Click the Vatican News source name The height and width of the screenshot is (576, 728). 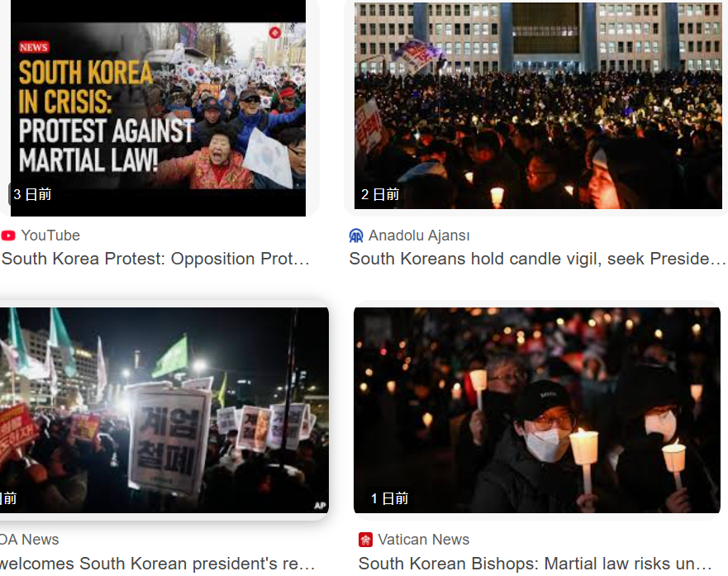pos(423,540)
